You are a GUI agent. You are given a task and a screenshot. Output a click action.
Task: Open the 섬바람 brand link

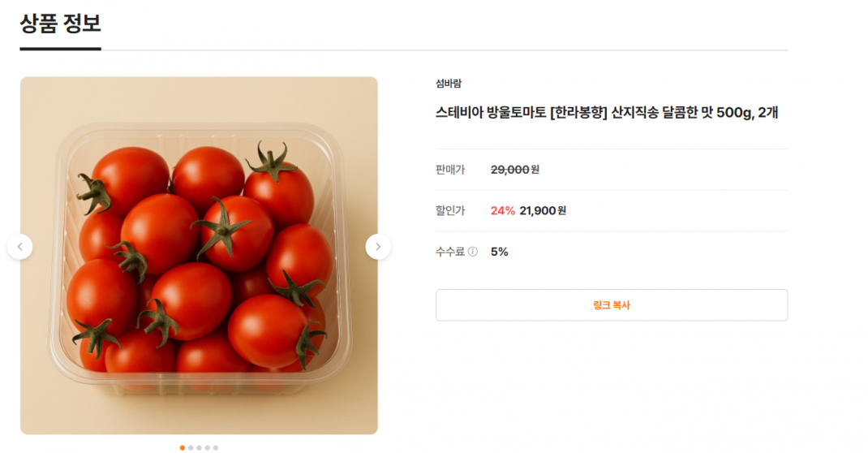(448, 83)
